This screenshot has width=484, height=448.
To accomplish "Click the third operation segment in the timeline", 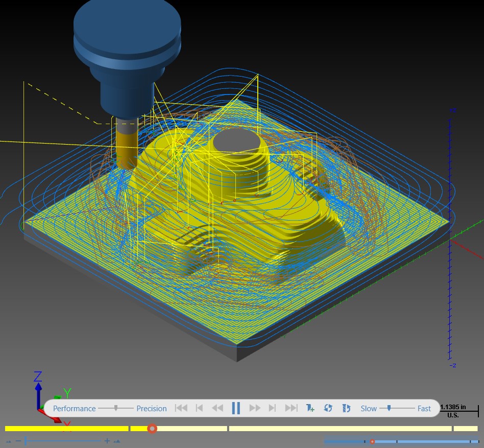I will point(340,429).
